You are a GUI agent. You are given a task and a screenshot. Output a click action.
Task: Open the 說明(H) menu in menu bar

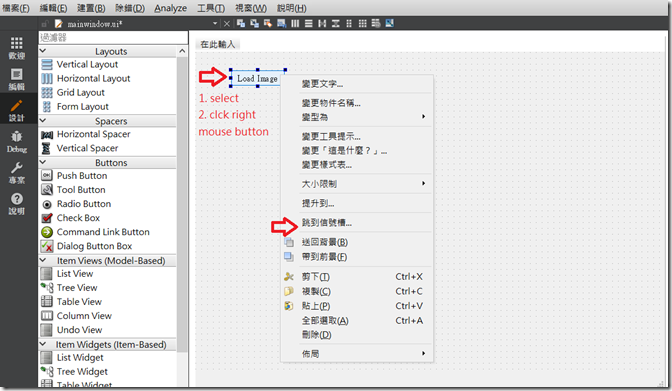click(291, 8)
